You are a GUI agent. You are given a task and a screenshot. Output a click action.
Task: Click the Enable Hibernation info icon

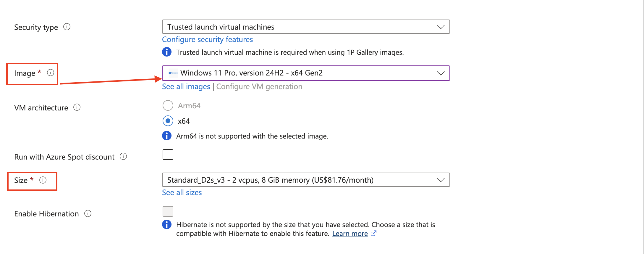pos(88,213)
